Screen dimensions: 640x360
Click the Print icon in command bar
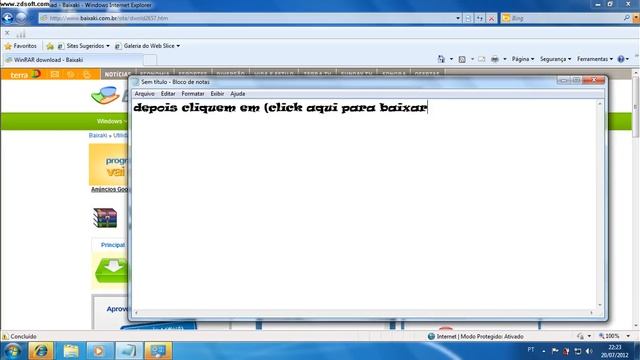[495, 59]
